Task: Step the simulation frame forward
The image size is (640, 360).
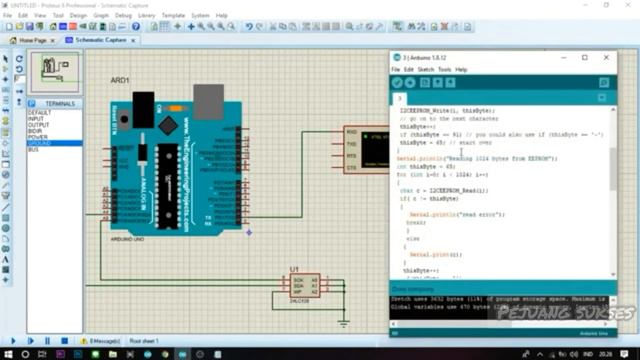Action: click(x=30, y=341)
